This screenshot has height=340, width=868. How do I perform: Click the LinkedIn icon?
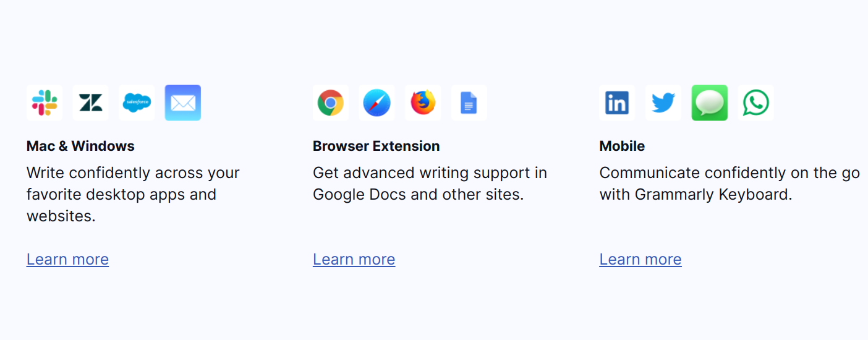pos(617,103)
